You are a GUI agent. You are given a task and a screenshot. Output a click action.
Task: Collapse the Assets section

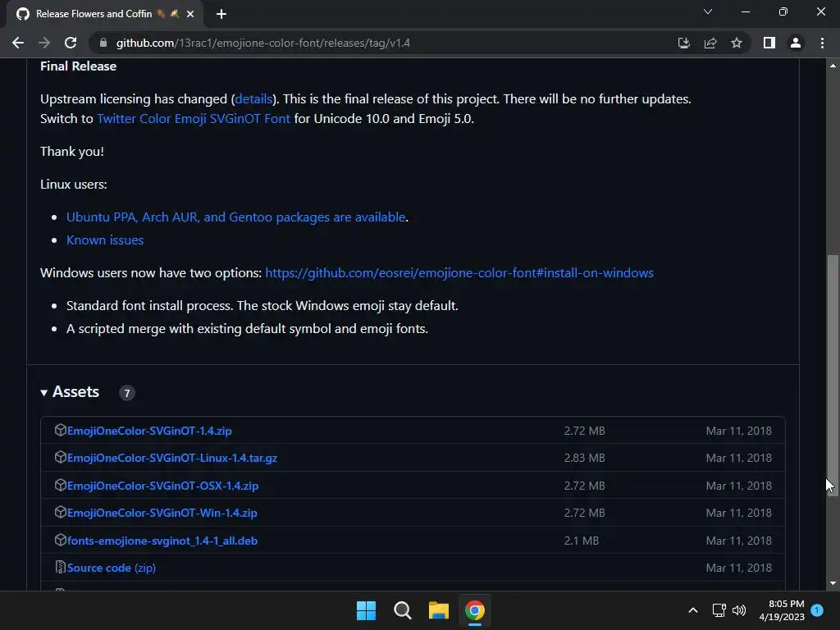point(70,392)
